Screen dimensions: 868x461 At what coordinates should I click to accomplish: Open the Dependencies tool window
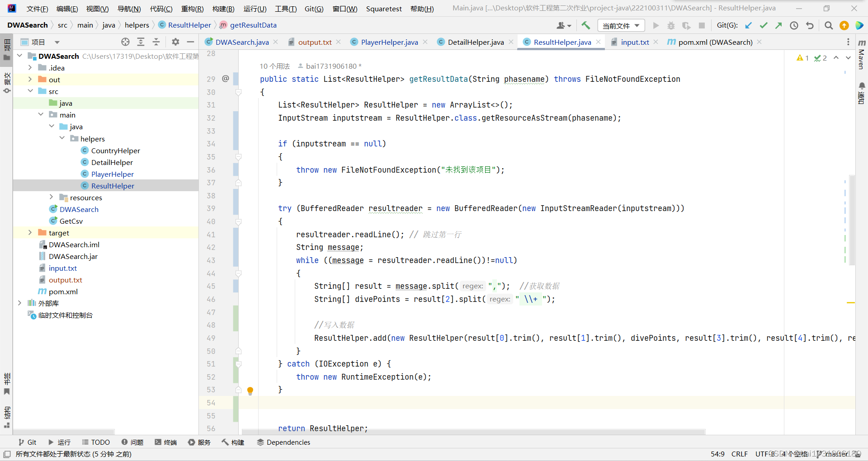click(x=283, y=442)
